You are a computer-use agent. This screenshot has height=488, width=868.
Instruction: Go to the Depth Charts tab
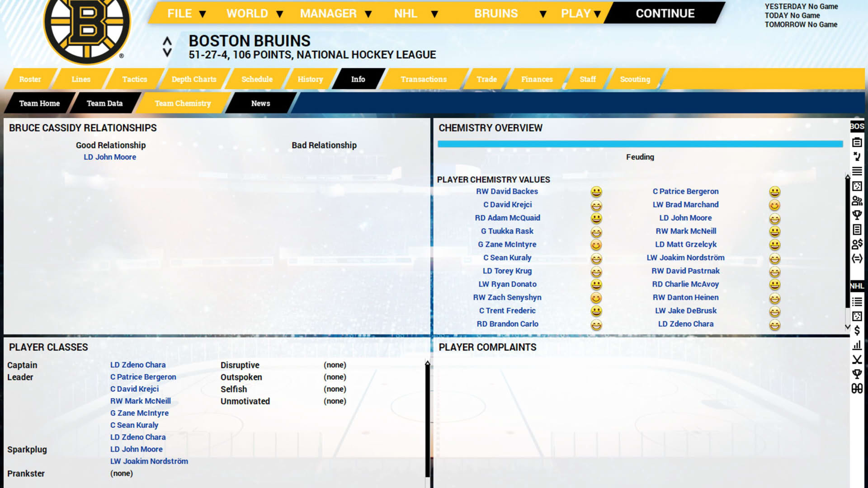[194, 79]
